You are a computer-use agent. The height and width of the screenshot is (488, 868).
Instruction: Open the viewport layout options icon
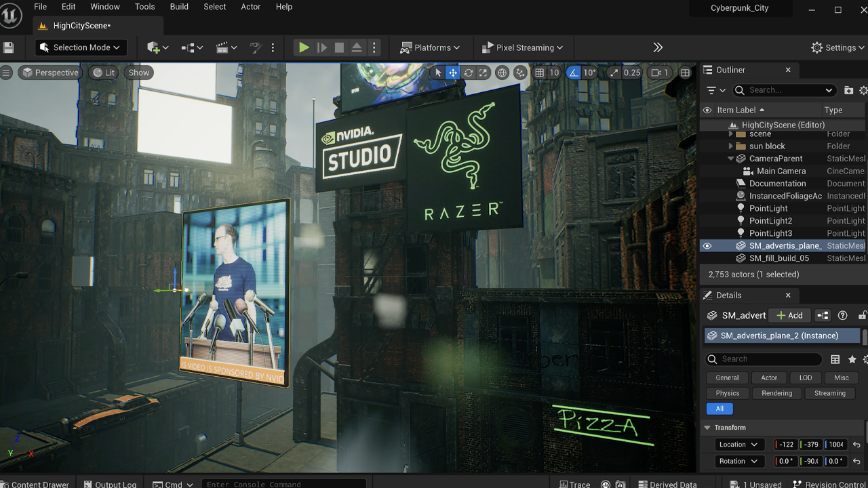pyautogui.click(x=686, y=73)
